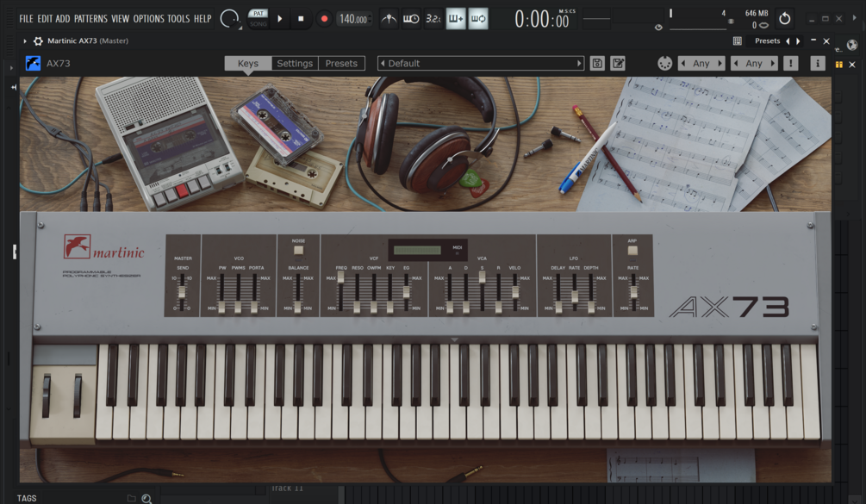
Task: Step the first Any selector backward
Action: coord(683,64)
